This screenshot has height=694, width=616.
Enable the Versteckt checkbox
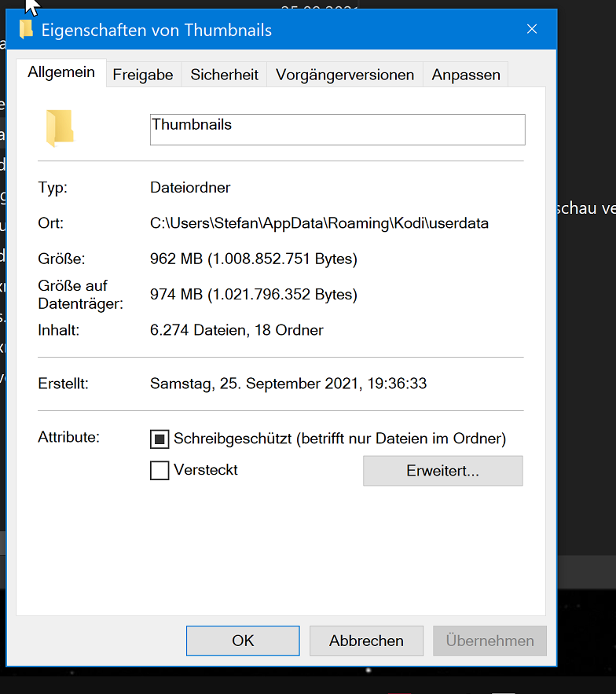(159, 471)
